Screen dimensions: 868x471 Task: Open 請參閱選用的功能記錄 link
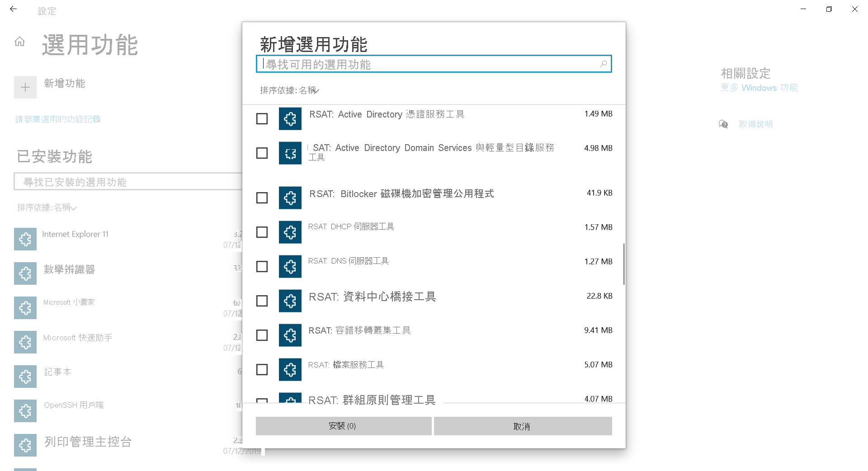point(58,119)
